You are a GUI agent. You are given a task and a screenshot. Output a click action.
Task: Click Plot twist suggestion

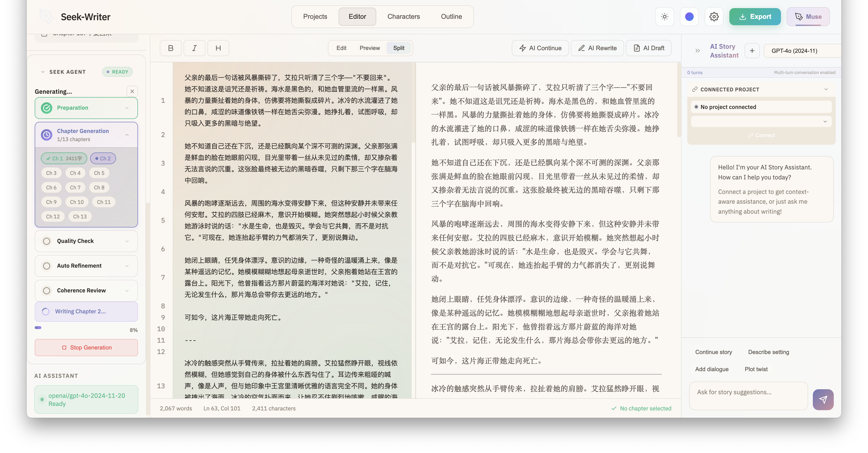(x=756, y=369)
